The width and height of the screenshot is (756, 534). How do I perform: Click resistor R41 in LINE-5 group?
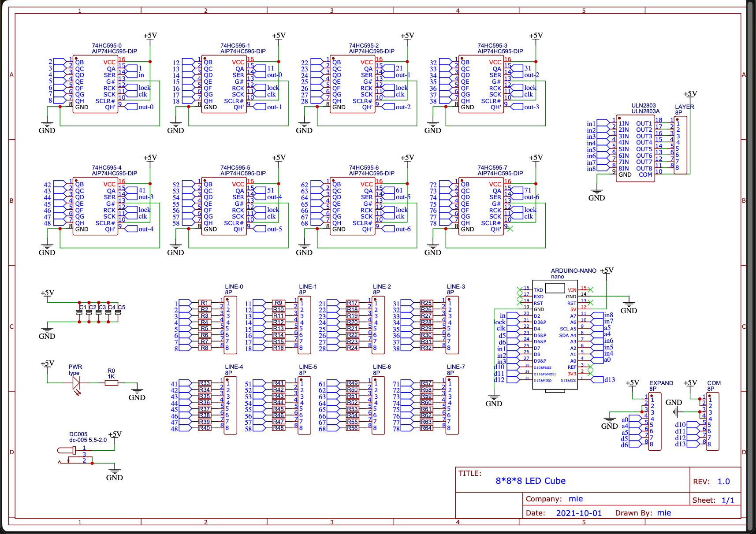coord(278,383)
